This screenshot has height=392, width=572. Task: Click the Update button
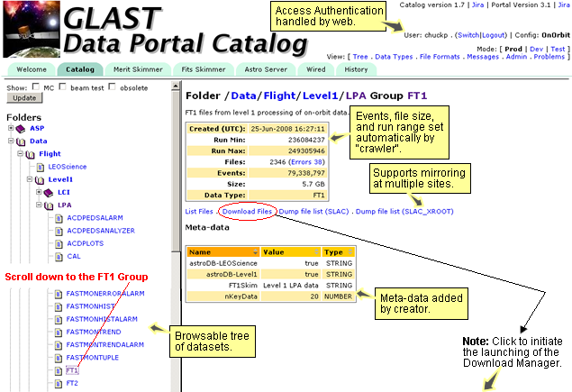click(24, 98)
